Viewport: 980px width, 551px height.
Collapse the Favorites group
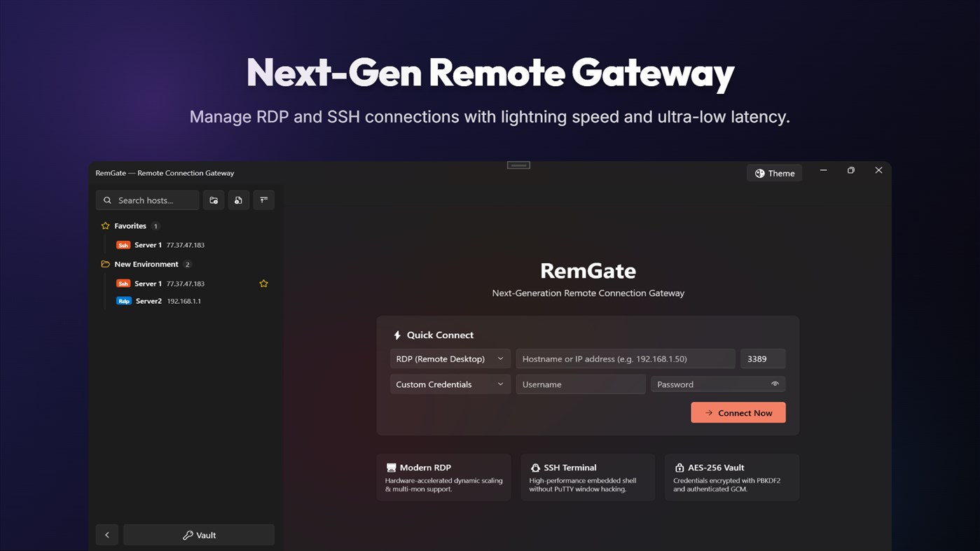[130, 226]
